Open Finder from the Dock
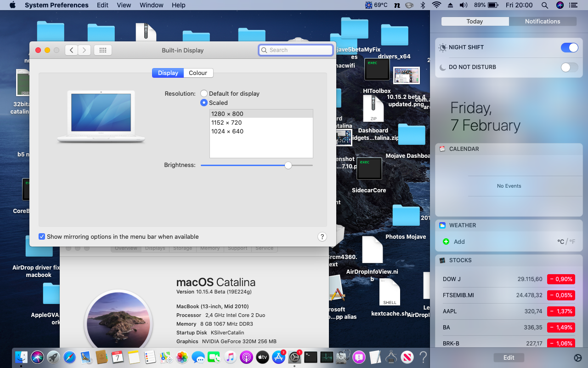588x368 pixels. (21, 356)
